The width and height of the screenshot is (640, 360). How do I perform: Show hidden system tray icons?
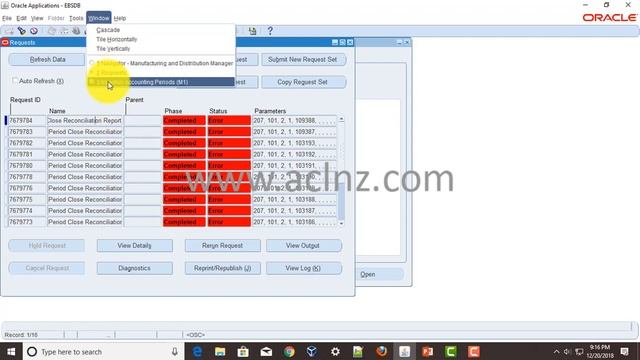(556, 351)
